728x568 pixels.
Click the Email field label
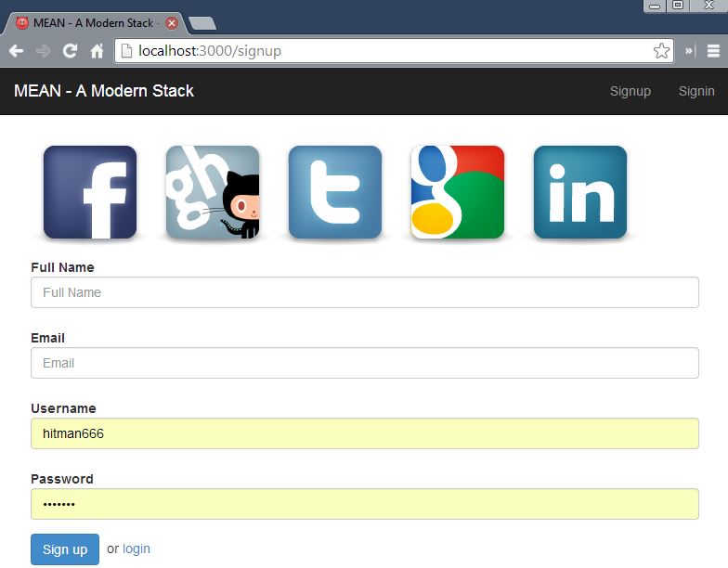48,338
